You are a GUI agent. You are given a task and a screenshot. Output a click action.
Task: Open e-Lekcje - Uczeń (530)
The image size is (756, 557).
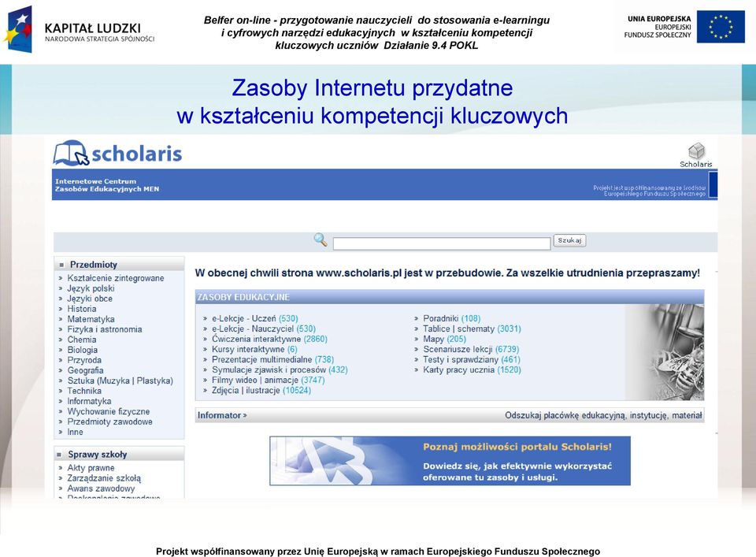255,318
